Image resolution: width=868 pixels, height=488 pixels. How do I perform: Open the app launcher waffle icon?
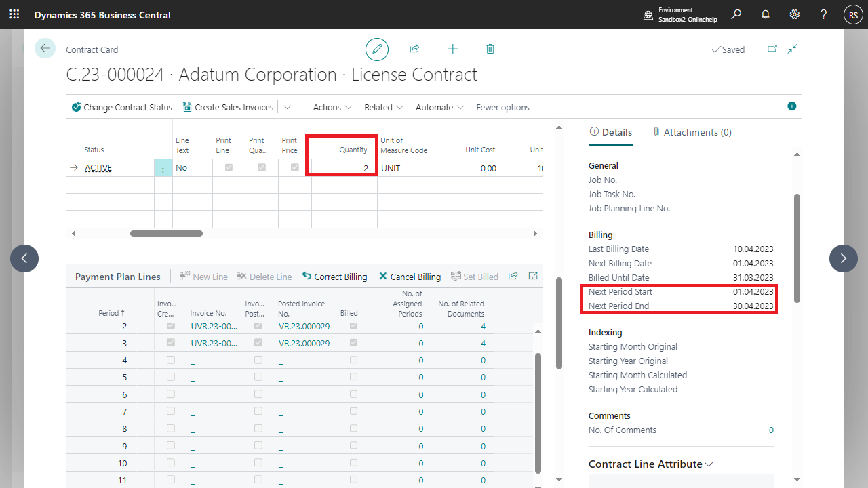pyautogui.click(x=14, y=14)
